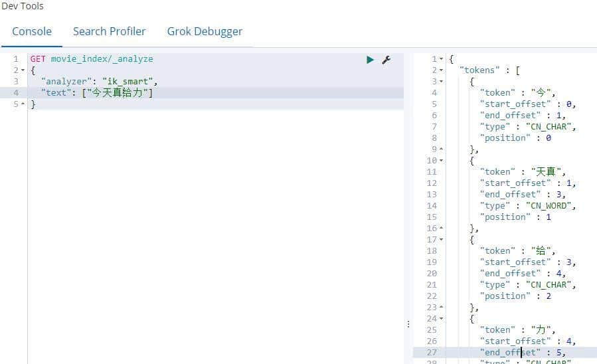Open the Grok Debugger tab
The height and width of the screenshot is (364, 597).
click(205, 32)
